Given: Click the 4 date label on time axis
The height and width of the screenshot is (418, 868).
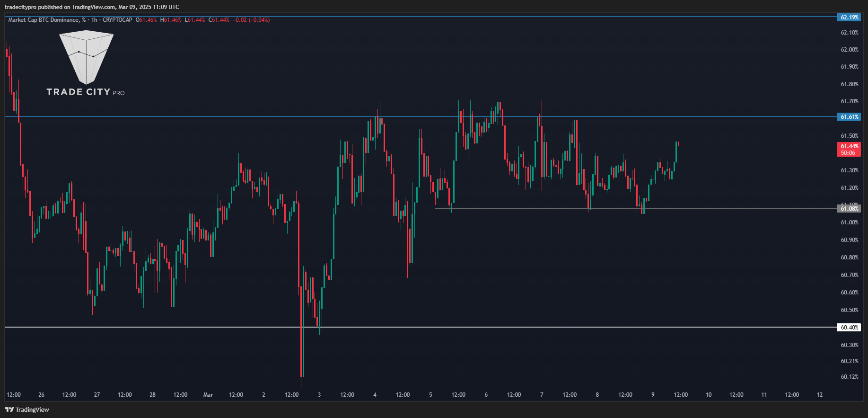Looking at the screenshot, I should point(375,395).
